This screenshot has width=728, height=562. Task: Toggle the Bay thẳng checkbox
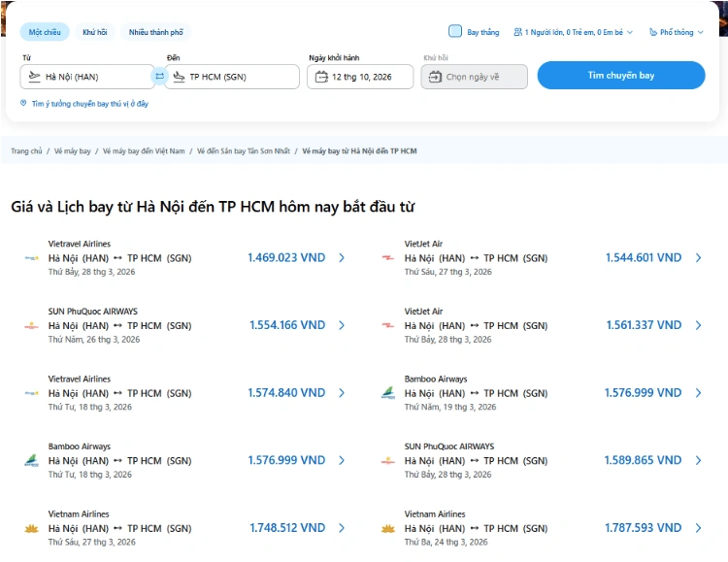[x=455, y=31]
